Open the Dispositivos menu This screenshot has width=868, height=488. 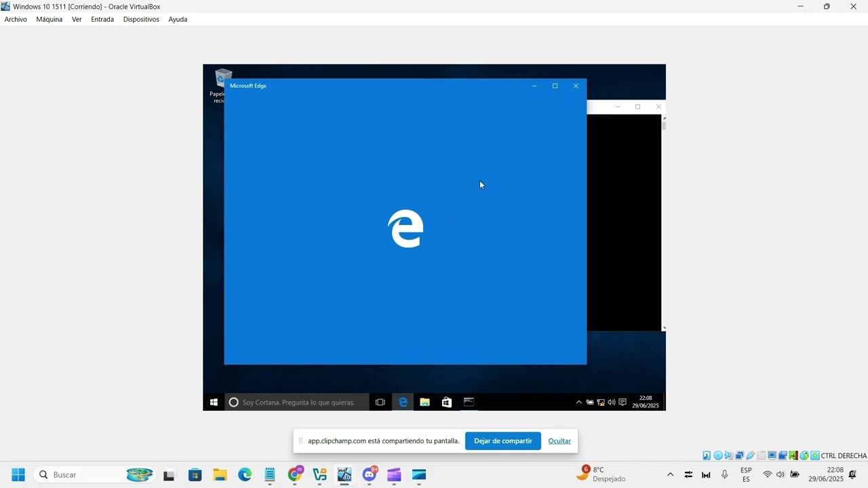(x=141, y=19)
